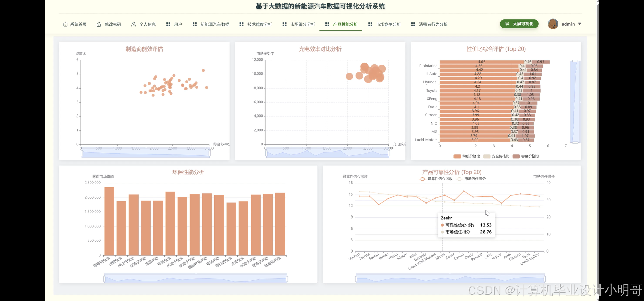The height and width of the screenshot is (301, 644).
Task: Click the screen icon in 大屏可视化 button
Action: tap(507, 24)
